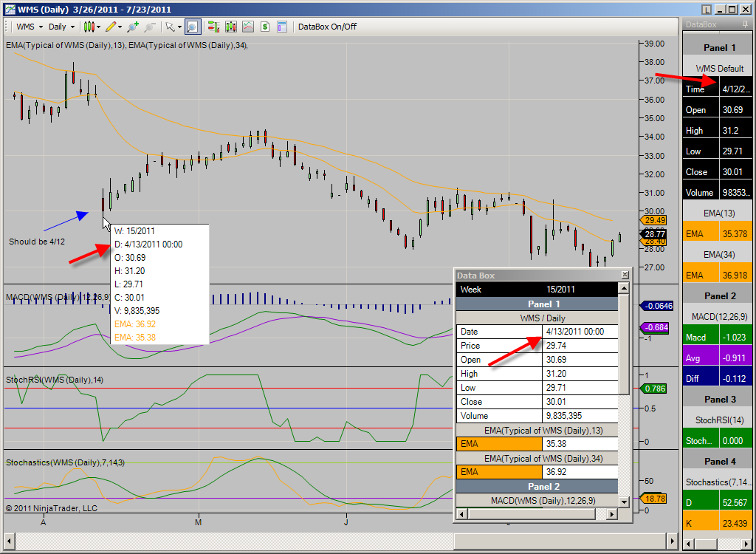The width and height of the screenshot is (756, 554).
Task: Click the black 28.77 last price marker
Action: click(653, 234)
